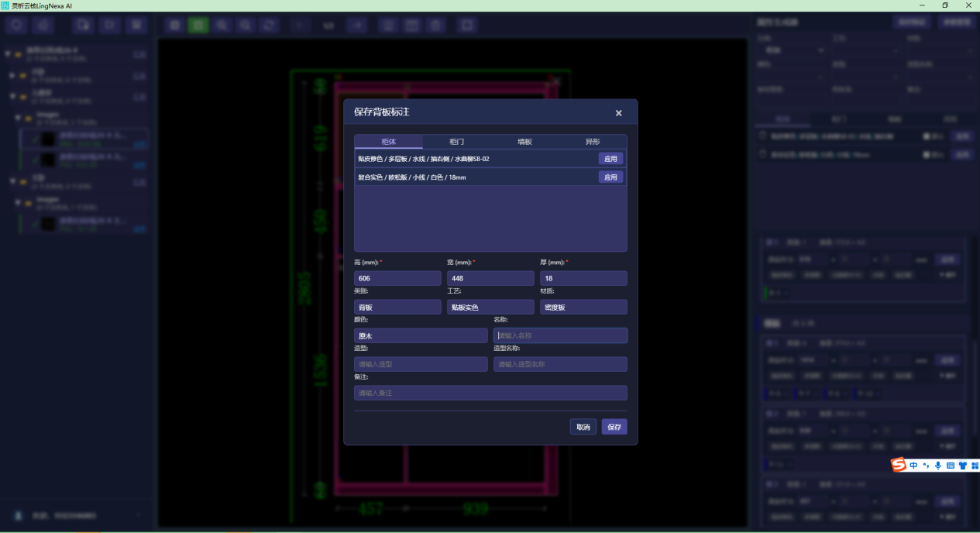Open the Sogou soft keyboard icon

[951, 466]
